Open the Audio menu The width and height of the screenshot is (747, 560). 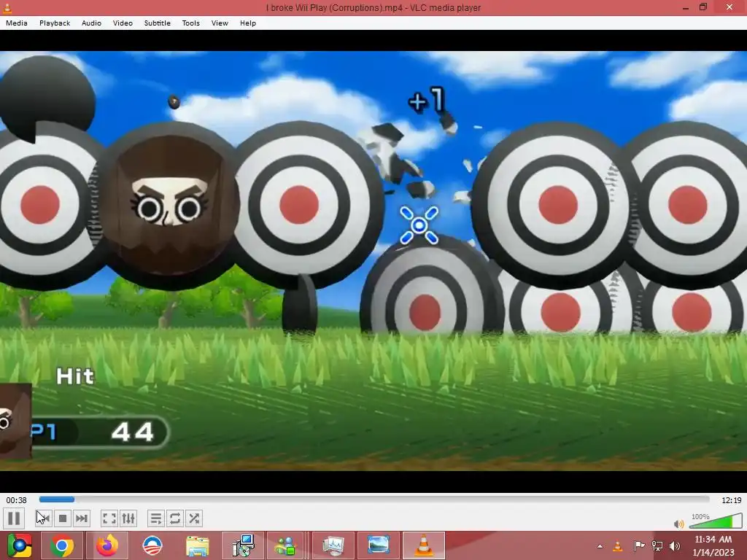coord(91,23)
